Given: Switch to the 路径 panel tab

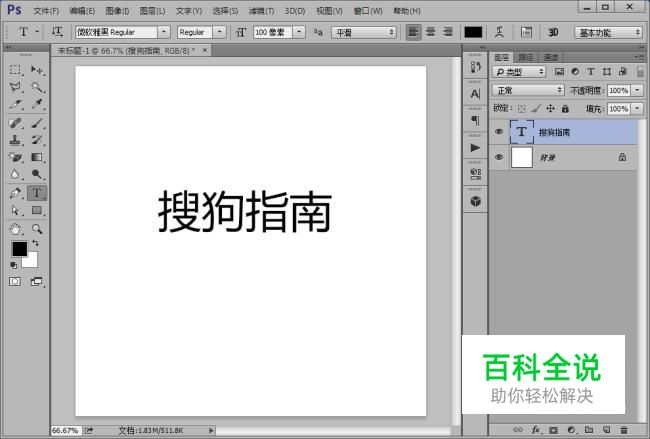Looking at the screenshot, I should point(526,57).
